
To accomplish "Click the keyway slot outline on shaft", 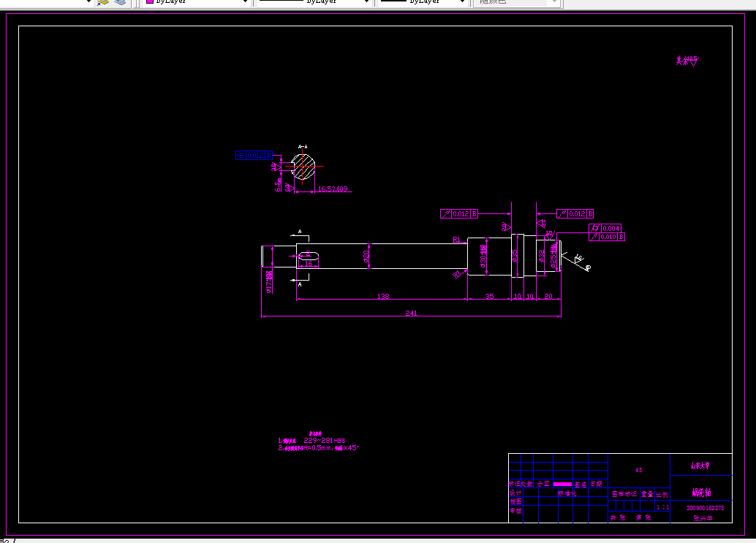I will (309, 257).
